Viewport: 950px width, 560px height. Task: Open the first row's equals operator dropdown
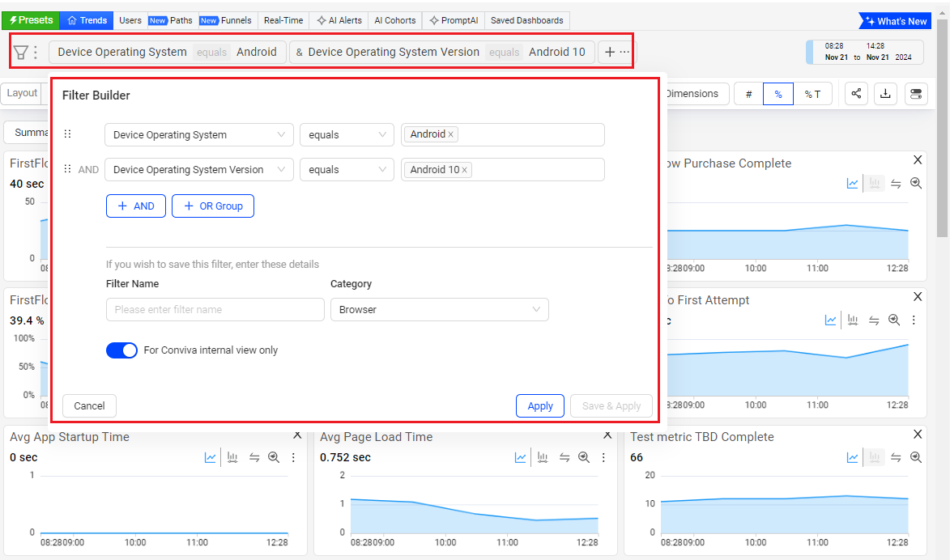[x=347, y=135]
